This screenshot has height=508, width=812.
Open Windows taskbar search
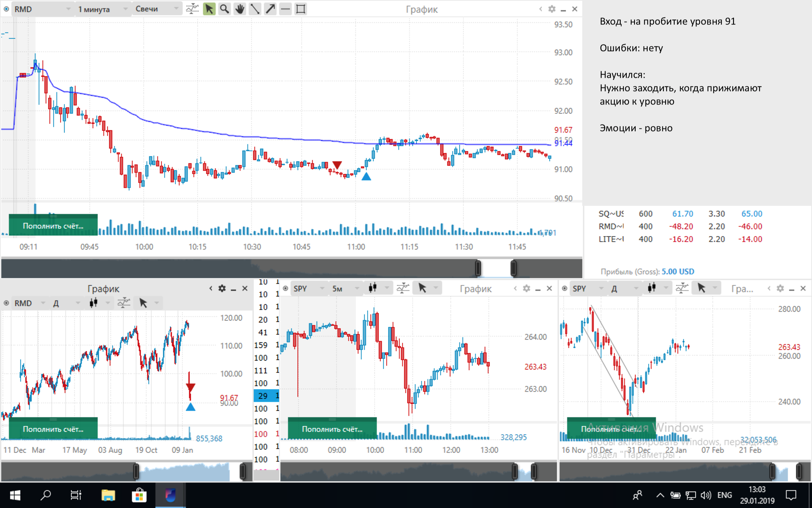pyautogui.click(x=46, y=495)
